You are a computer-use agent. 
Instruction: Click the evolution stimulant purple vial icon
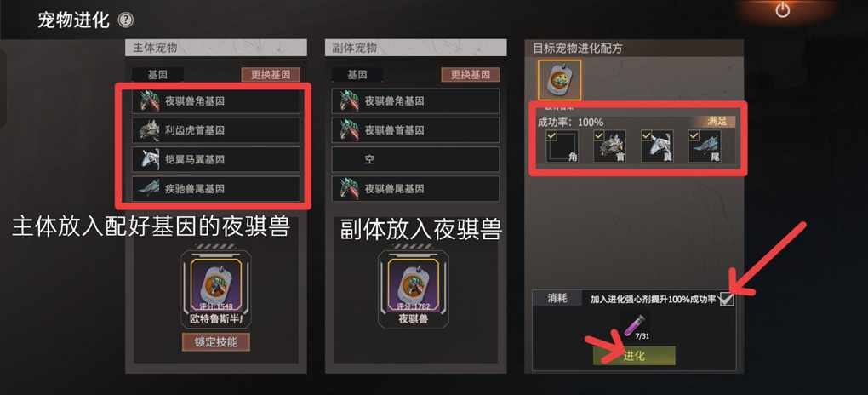tap(633, 324)
